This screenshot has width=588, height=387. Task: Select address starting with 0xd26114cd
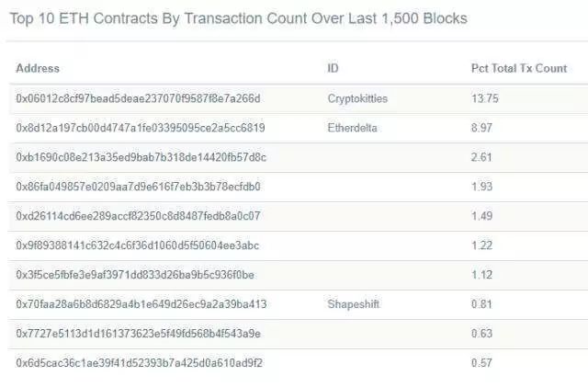pyautogui.click(x=138, y=216)
